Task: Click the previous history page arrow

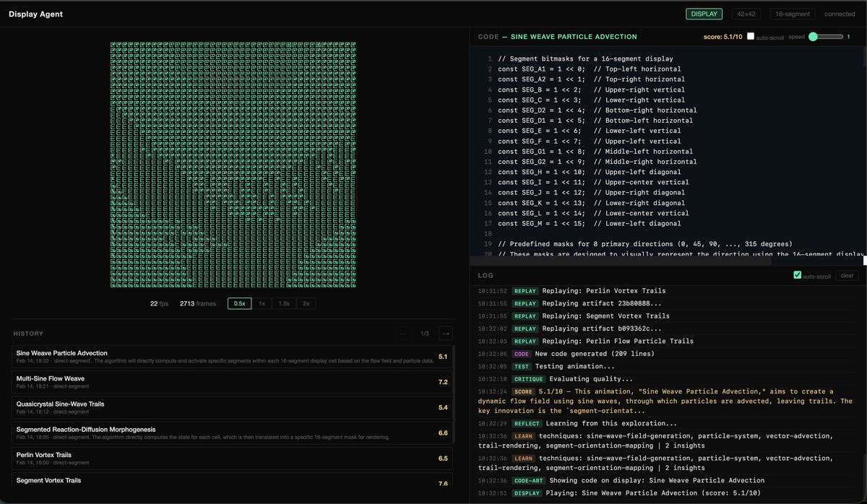Action: 404,333
